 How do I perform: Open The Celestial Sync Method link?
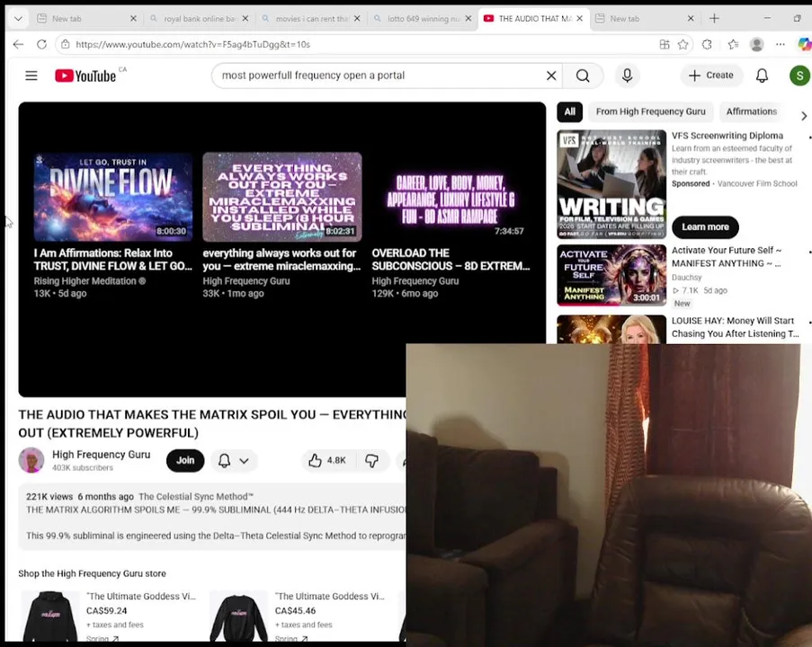coord(196,496)
